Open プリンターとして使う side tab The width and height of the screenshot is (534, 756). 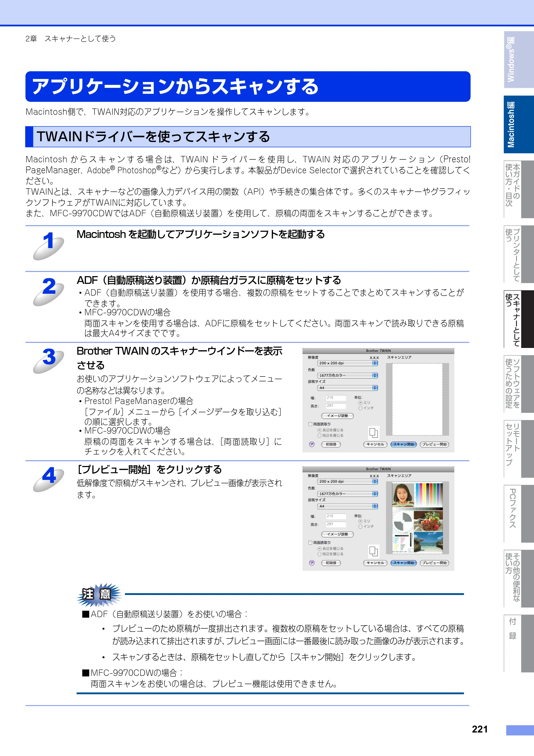(519, 254)
